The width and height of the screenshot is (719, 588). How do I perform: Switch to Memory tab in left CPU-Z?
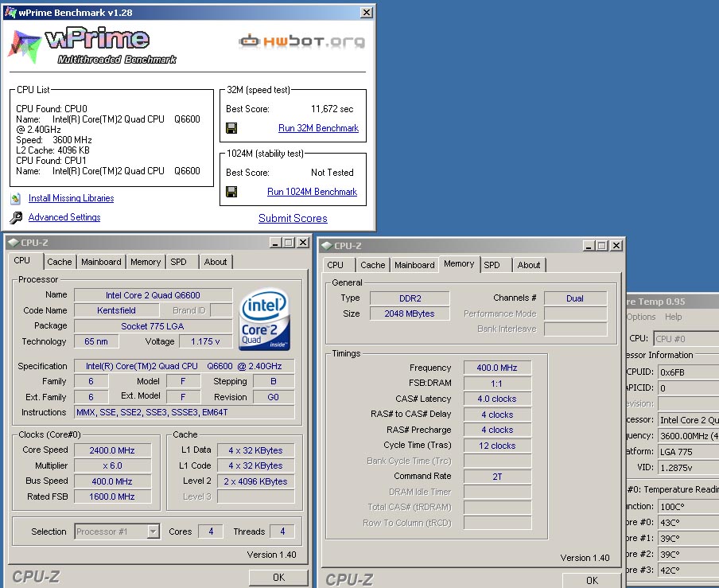click(x=146, y=262)
